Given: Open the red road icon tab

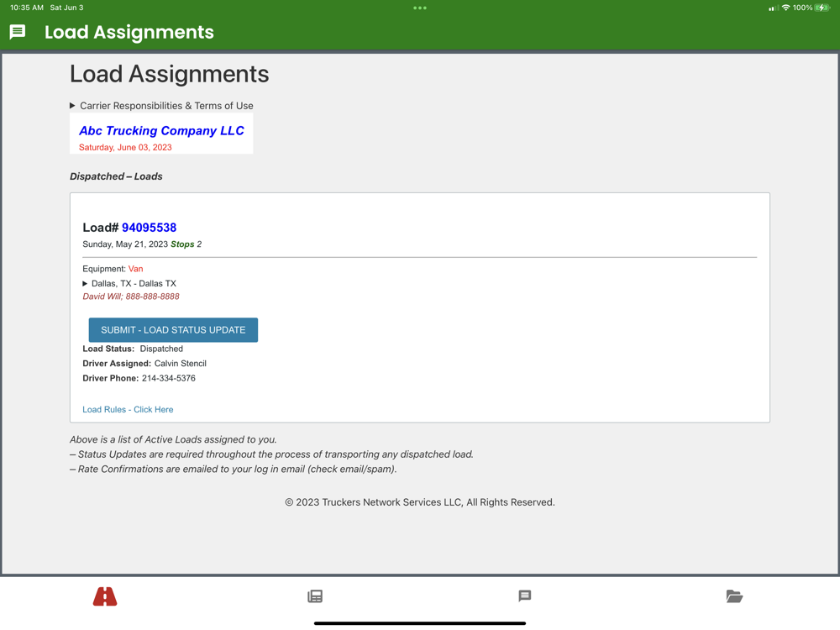Looking at the screenshot, I should 105,596.
